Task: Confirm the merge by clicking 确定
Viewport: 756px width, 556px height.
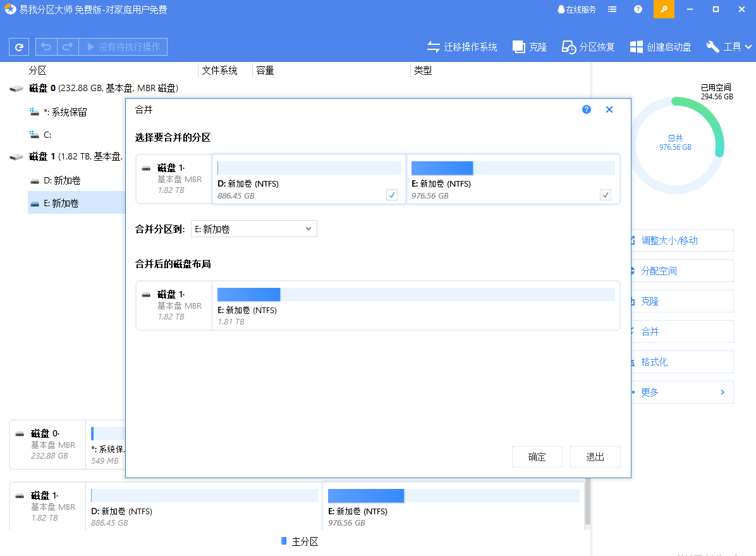Action: tap(537, 456)
